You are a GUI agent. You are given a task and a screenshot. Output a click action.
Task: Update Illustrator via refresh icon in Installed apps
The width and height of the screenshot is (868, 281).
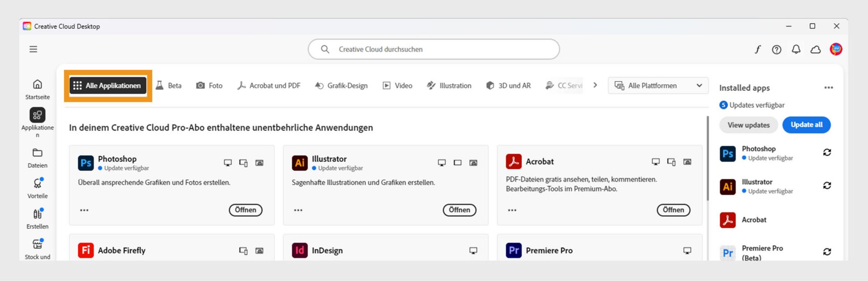tap(827, 186)
